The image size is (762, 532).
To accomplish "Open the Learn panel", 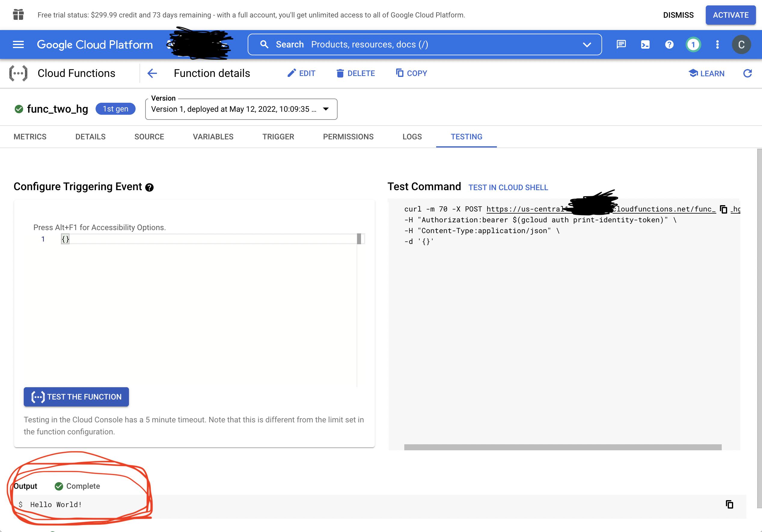I will [706, 73].
